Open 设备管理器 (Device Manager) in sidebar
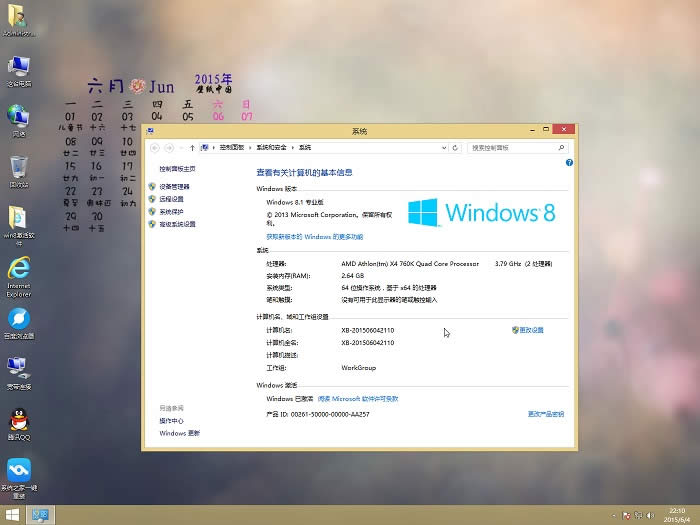The height and width of the screenshot is (525, 700). pyautogui.click(x=174, y=187)
